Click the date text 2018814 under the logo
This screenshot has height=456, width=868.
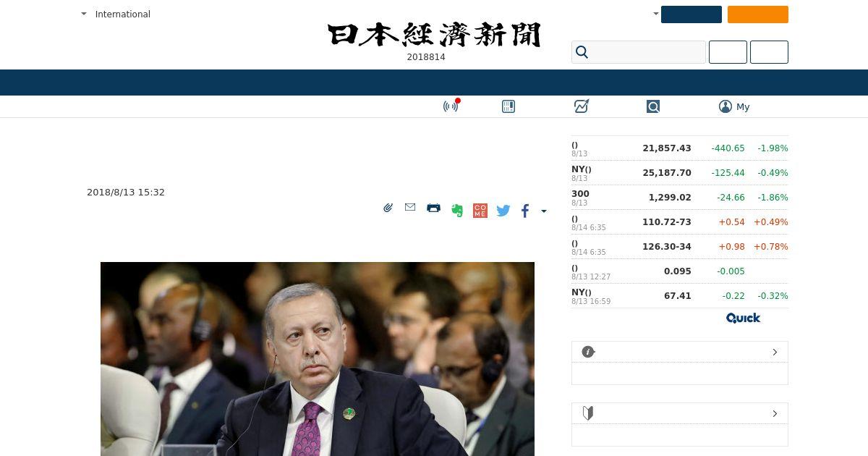point(426,57)
